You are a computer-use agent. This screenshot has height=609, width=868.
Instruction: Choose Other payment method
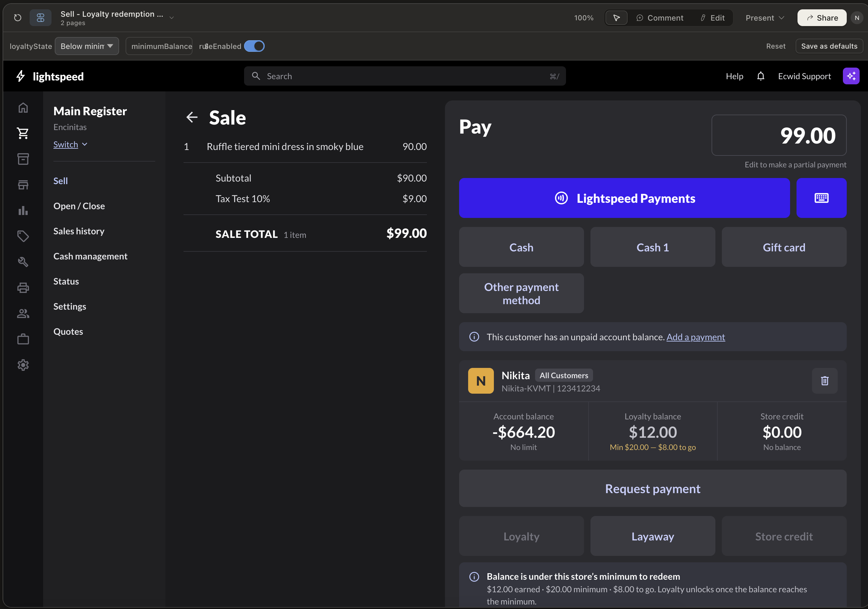[521, 293]
